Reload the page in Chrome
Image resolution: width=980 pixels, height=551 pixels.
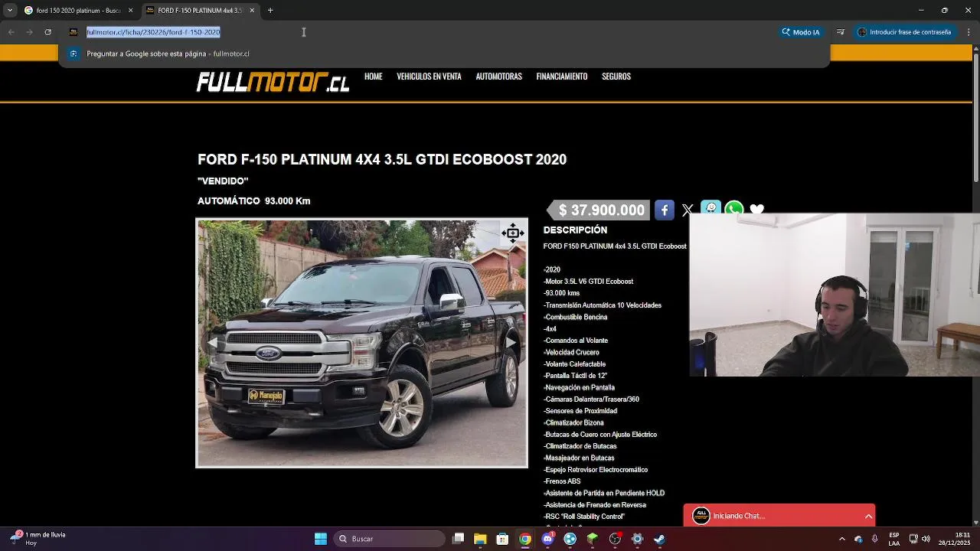click(47, 32)
